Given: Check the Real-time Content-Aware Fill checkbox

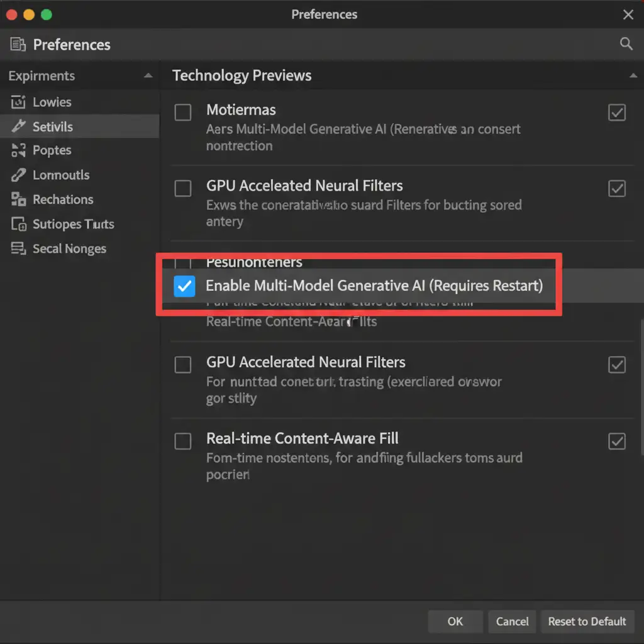Looking at the screenshot, I should point(183,441).
